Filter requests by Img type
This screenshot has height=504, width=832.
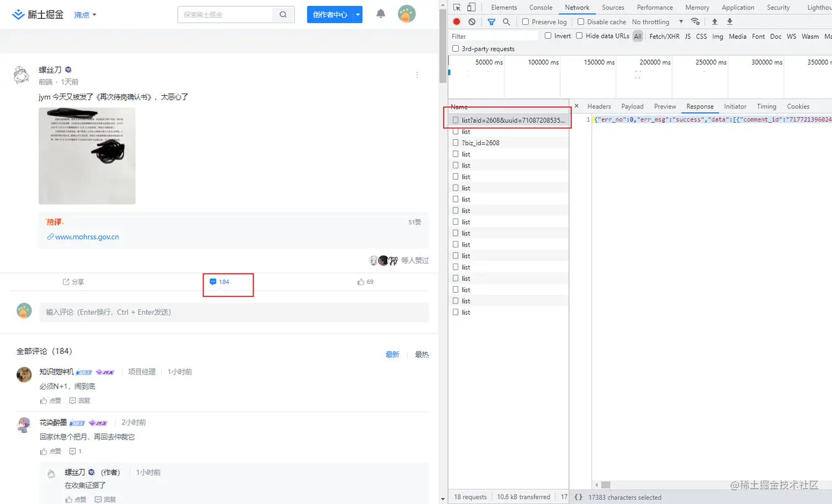pyautogui.click(x=718, y=36)
